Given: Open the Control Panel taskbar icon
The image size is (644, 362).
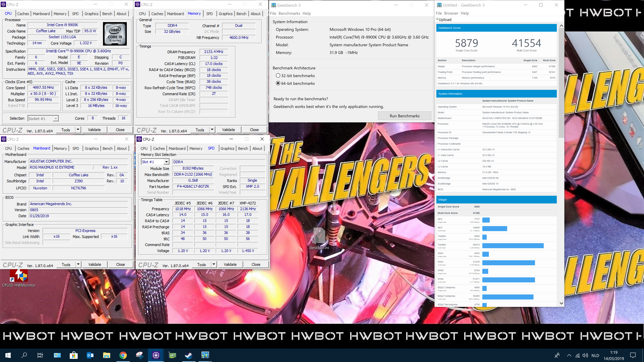Looking at the screenshot, I should click(57, 355).
